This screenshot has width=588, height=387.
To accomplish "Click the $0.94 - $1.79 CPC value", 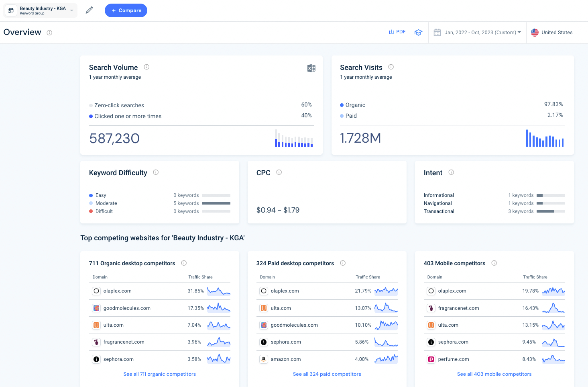I will coord(278,210).
